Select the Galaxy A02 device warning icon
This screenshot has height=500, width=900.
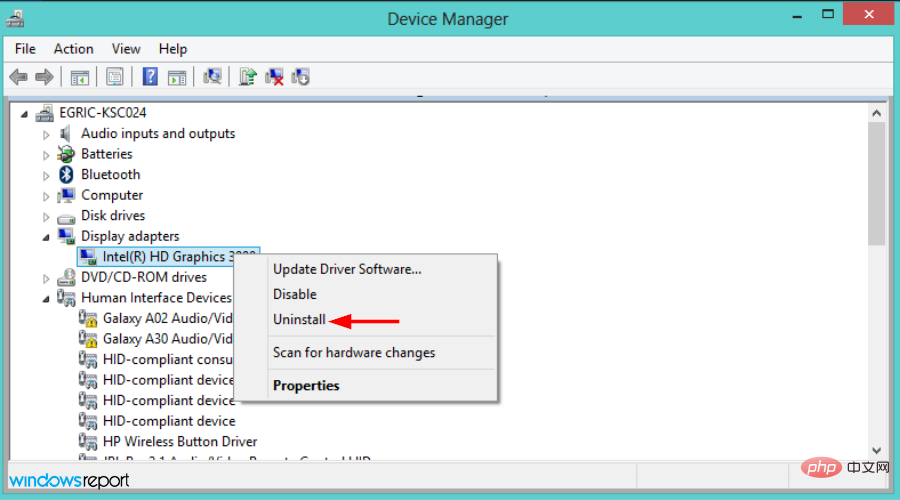point(88,319)
